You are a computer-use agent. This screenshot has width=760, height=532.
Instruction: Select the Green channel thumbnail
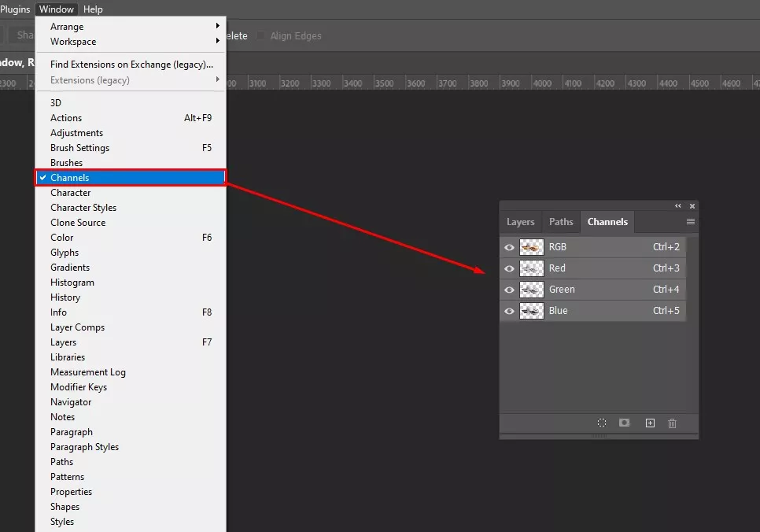(532, 290)
